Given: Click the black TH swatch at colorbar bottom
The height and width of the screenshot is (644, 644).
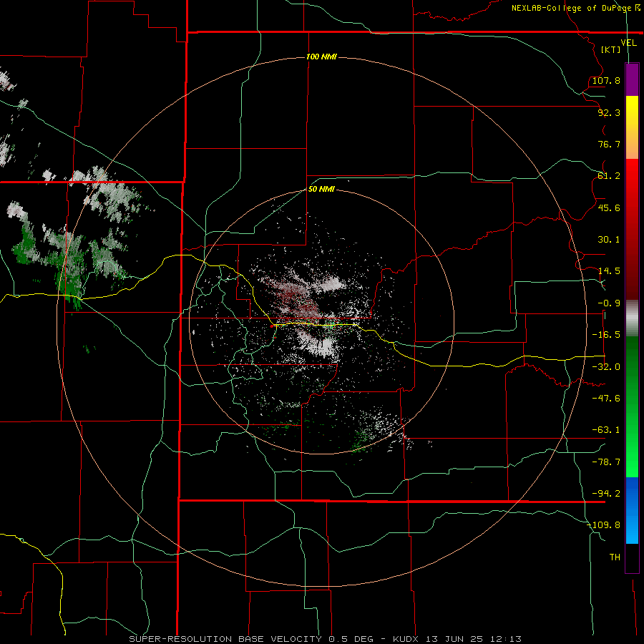Looking at the screenshot, I should click(x=632, y=557).
